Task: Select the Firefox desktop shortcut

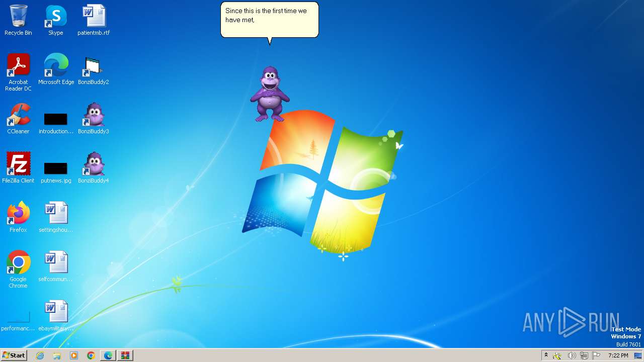Action: click(x=18, y=217)
